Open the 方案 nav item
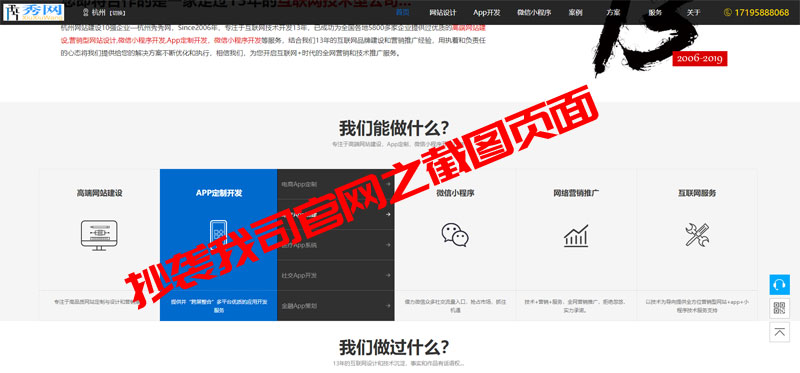Viewport: 800px width, 373px height. 614,13
